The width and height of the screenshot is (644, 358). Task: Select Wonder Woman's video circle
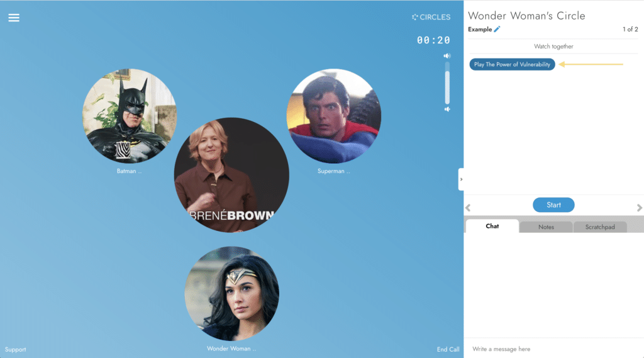[x=231, y=293]
